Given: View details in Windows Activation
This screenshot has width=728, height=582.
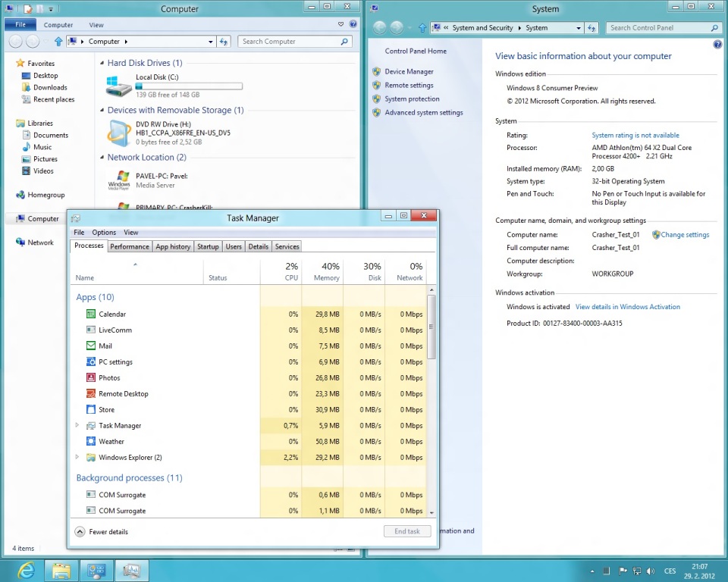Looking at the screenshot, I should point(628,307).
